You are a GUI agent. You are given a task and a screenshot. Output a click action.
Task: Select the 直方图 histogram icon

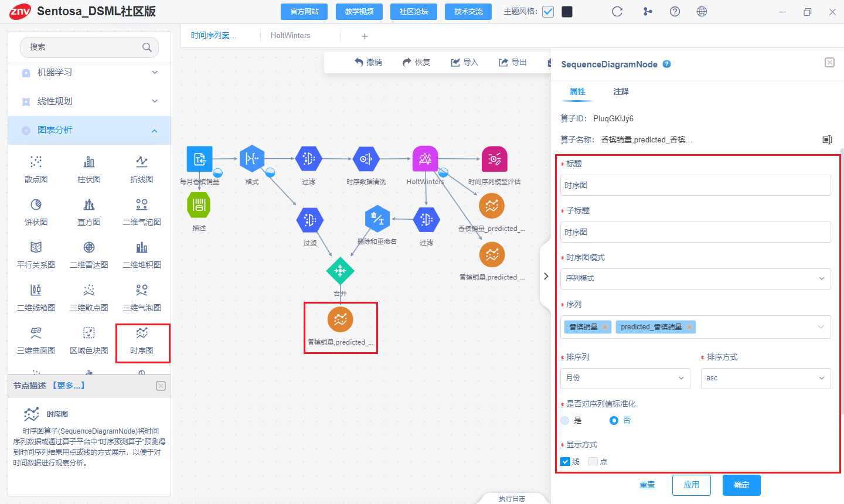(89, 205)
